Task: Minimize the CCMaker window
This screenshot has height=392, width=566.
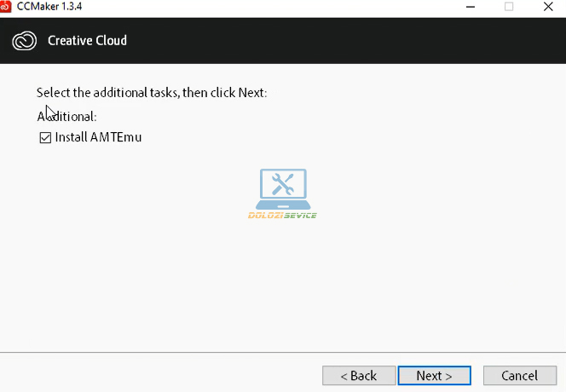Action: tap(471, 6)
